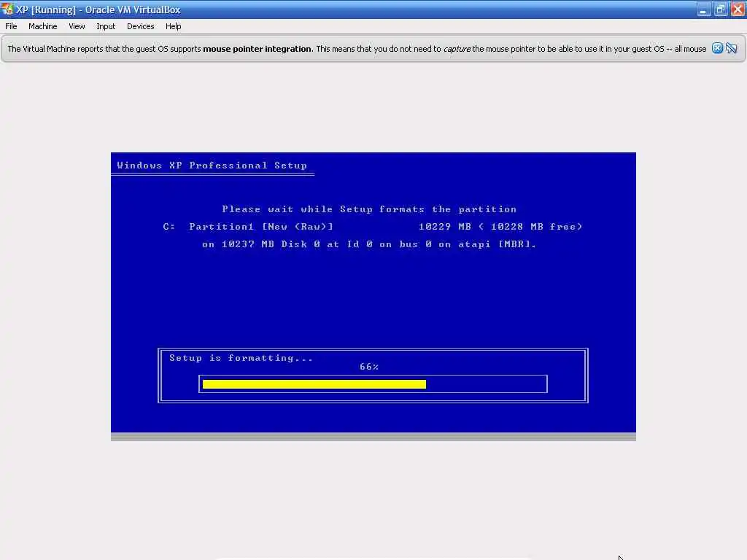The width and height of the screenshot is (747, 560).
Task: Open the Machine menu
Action: tap(42, 26)
